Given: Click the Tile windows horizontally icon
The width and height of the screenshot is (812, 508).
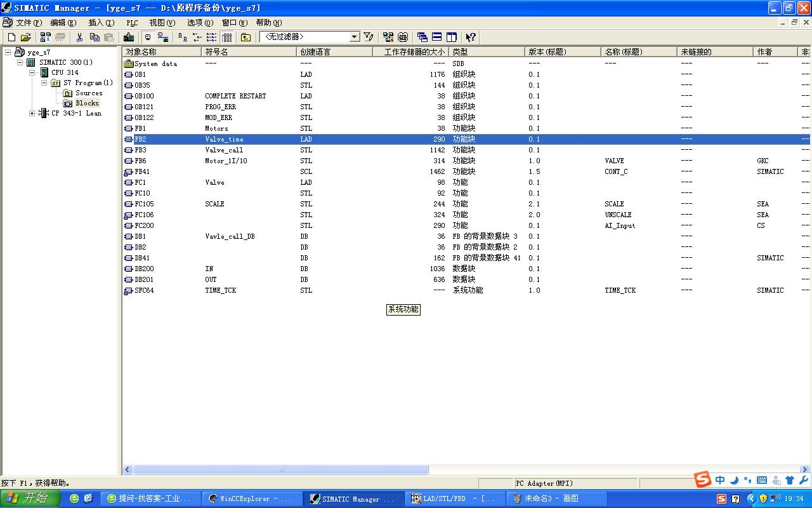Looking at the screenshot, I should [437, 37].
